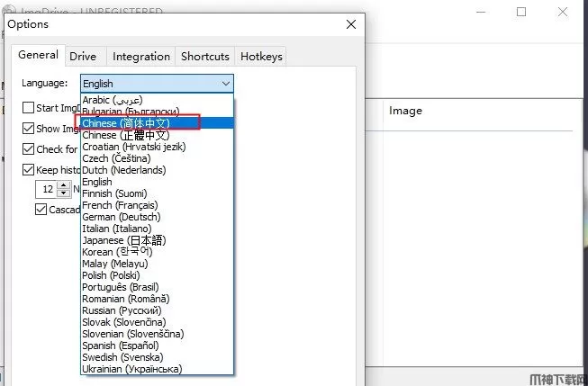The image size is (588, 386).
Task: Untick the Show ImgDrive checkbox
Action: (29, 129)
